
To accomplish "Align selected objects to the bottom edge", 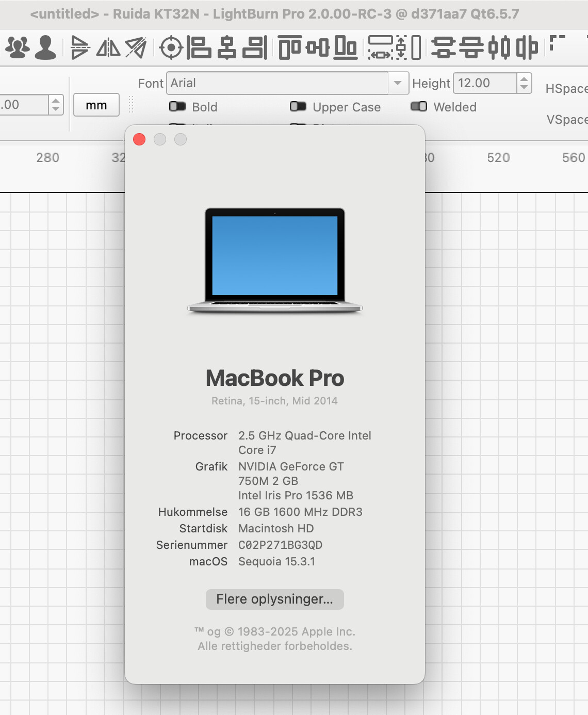I will coord(346,48).
